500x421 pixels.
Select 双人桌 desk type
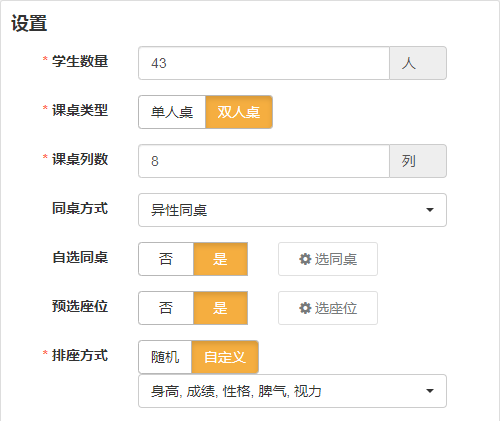coord(239,112)
